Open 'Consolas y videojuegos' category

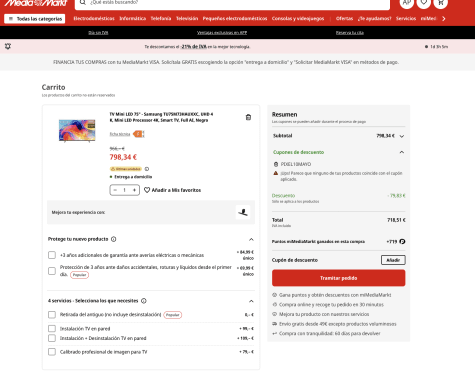point(298,18)
